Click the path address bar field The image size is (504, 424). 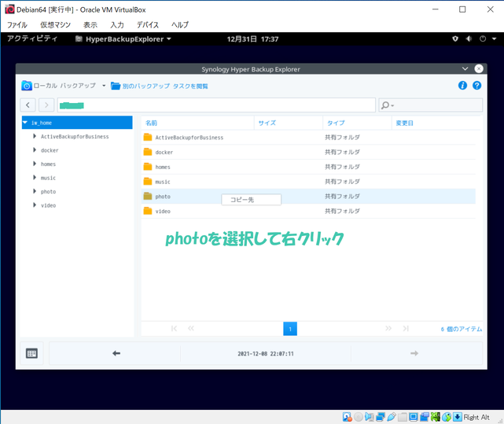point(216,105)
